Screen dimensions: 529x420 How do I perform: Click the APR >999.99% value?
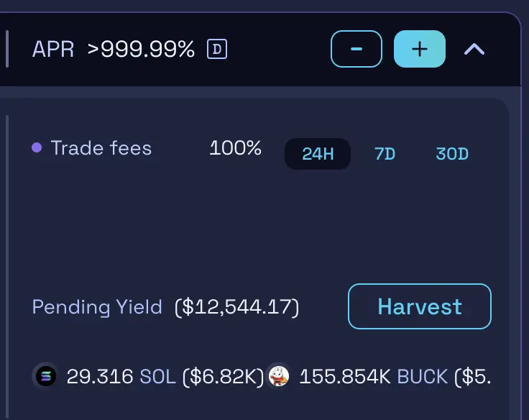tap(141, 50)
